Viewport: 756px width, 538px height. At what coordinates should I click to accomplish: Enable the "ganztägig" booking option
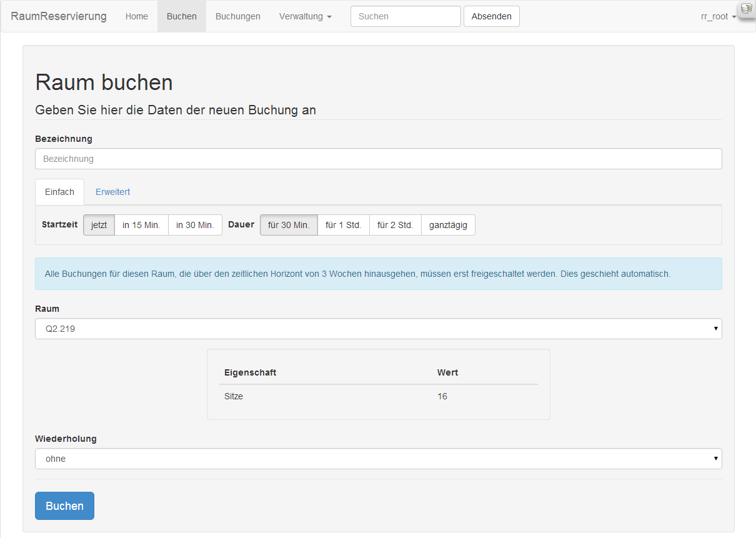coord(448,224)
